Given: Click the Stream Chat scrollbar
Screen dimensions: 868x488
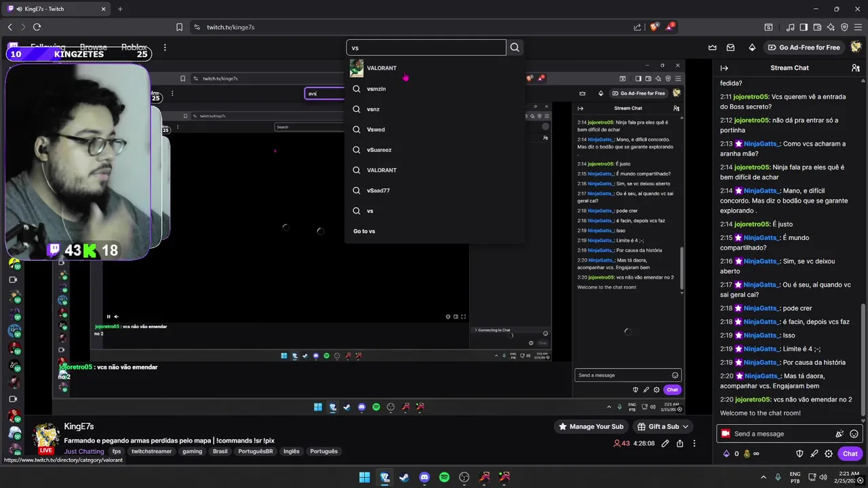Looking at the screenshot, I should pos(863,359).
